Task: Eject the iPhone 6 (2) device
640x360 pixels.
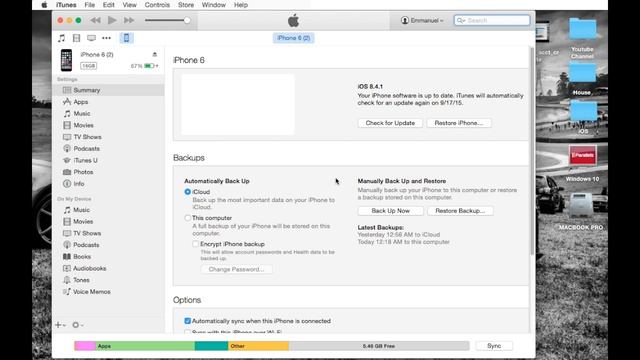Action: point(155,54)
